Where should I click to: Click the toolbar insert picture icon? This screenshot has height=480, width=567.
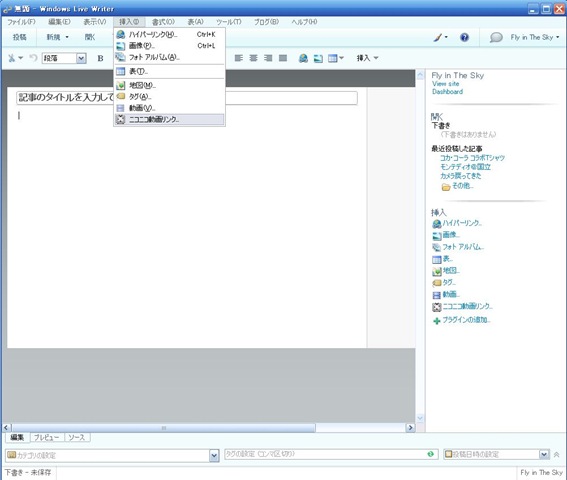point(318,58)
